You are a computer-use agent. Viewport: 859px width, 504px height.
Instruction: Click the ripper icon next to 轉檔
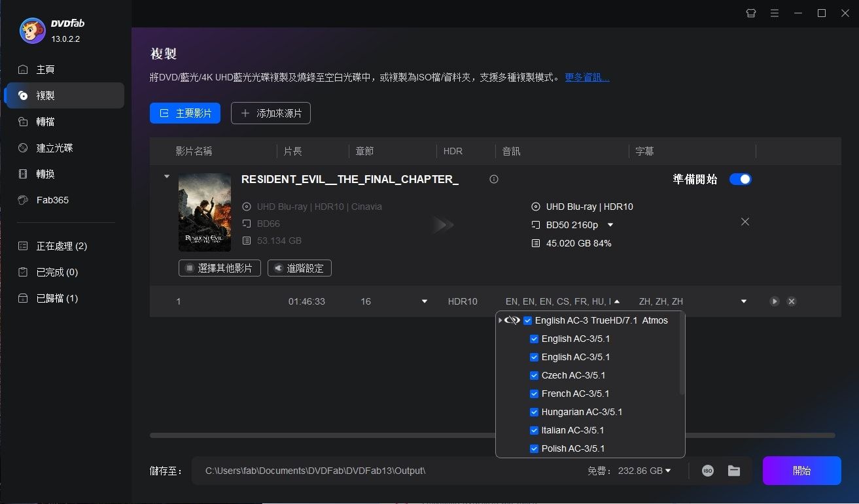pyautogui.click(x=23, y=122)
